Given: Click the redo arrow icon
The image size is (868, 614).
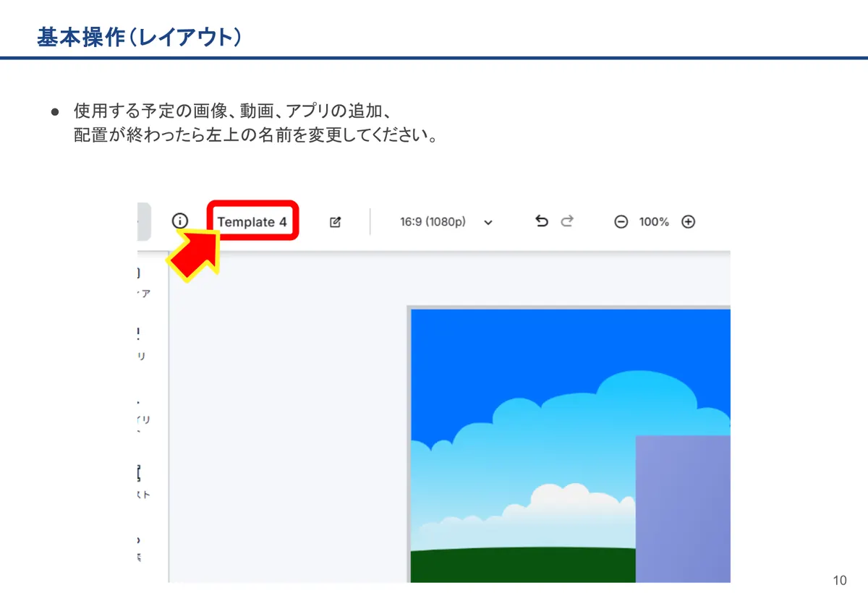Looking at the screenshot, I should click(567, 221).
